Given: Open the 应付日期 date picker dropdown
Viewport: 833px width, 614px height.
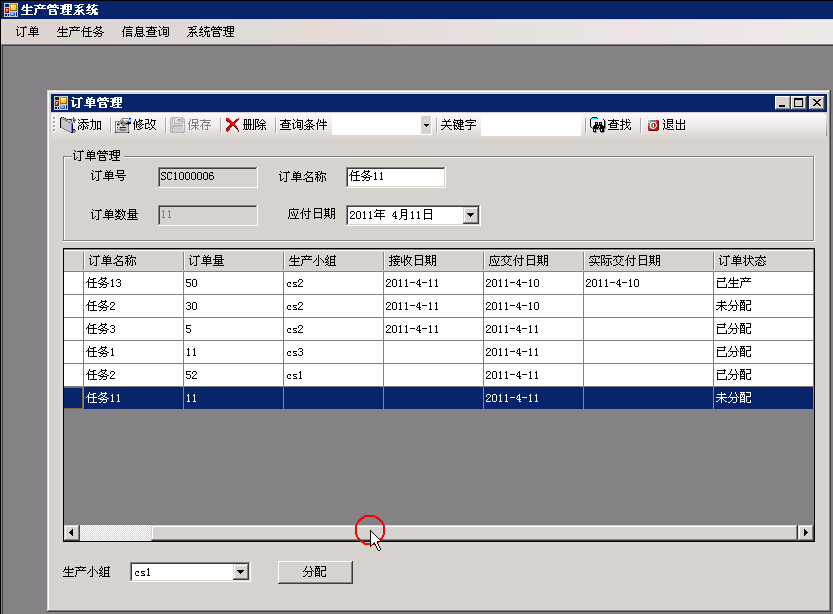Looking at the screenshot, I should pyautogui.click(x=470, y=215).
